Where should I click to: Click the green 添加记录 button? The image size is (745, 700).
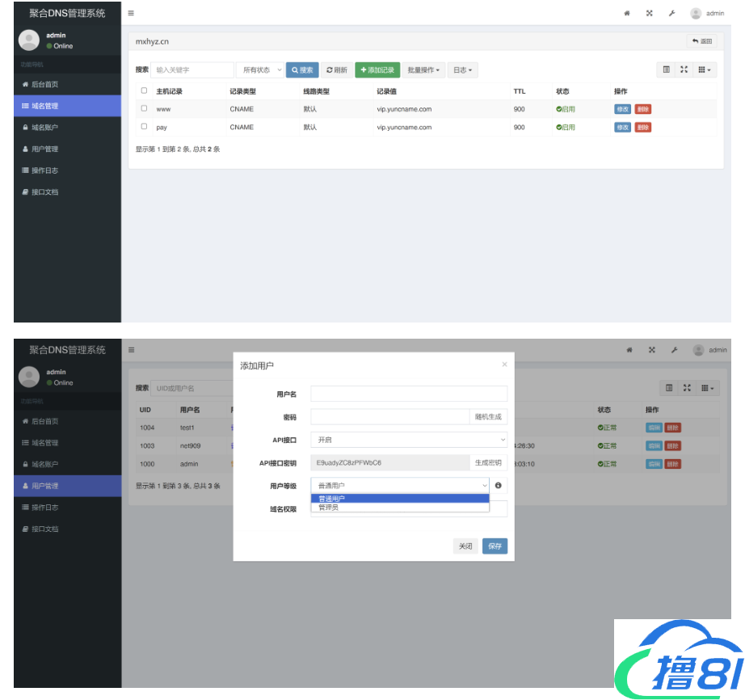tap(377, 70)
